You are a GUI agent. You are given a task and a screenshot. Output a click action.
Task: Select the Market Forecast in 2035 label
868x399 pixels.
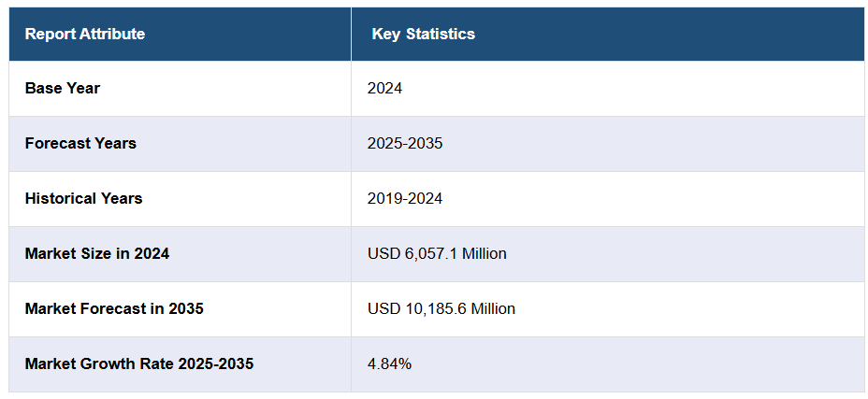tap(114, 308)
